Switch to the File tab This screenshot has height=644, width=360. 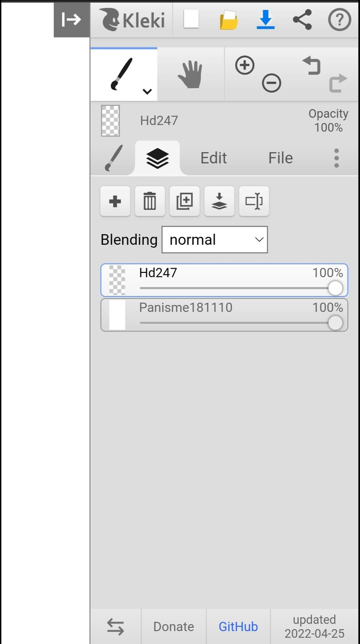tap(281, 158)
